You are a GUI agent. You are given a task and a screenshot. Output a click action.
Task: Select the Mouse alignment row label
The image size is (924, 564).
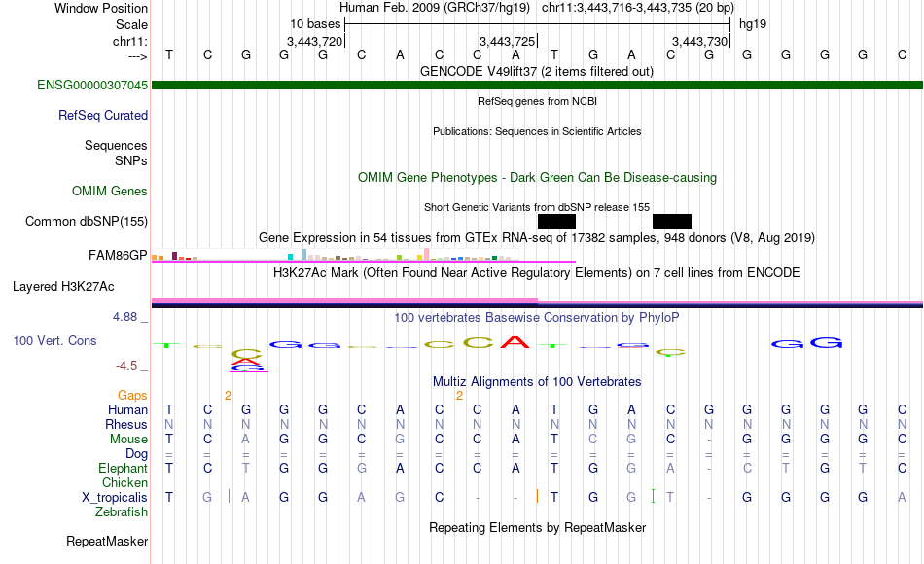(x=128, y=440)
